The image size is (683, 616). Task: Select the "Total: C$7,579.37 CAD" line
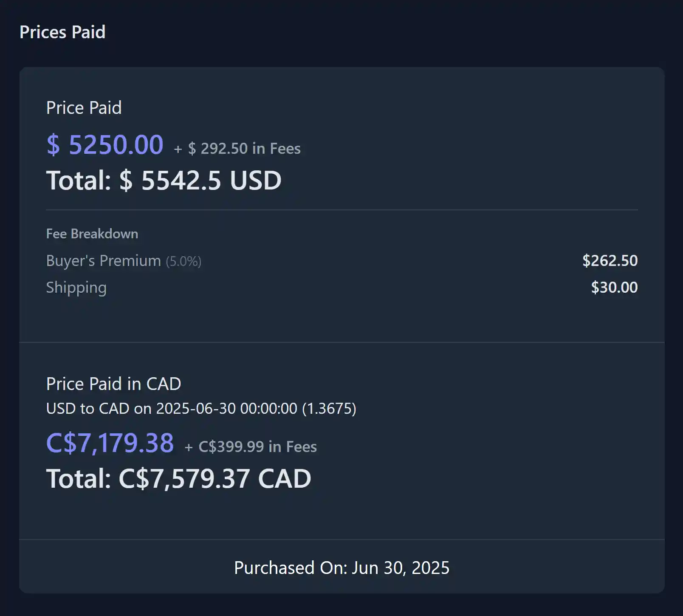click(x=178, y=479)
